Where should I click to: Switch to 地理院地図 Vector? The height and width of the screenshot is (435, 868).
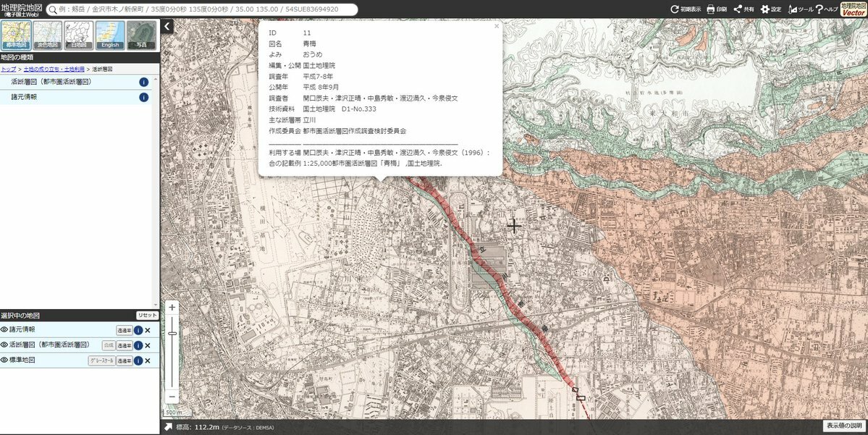tap(853, 9)
